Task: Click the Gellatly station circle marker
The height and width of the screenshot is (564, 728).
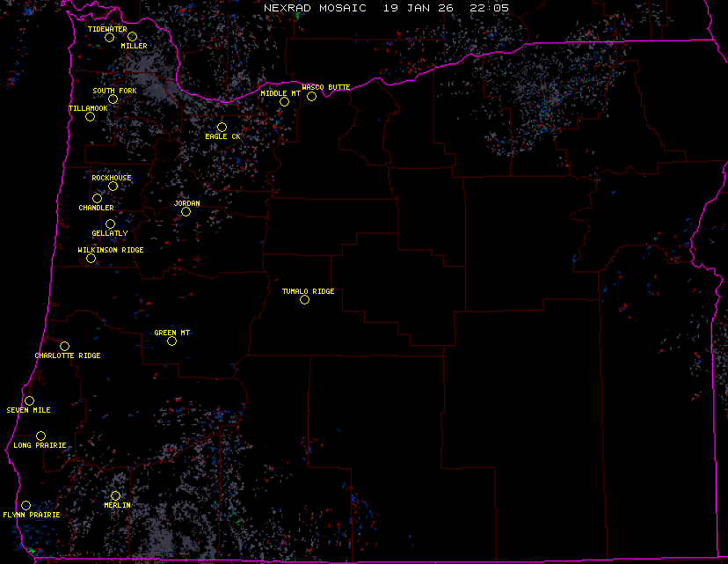Action: click(x=110, y=224)
